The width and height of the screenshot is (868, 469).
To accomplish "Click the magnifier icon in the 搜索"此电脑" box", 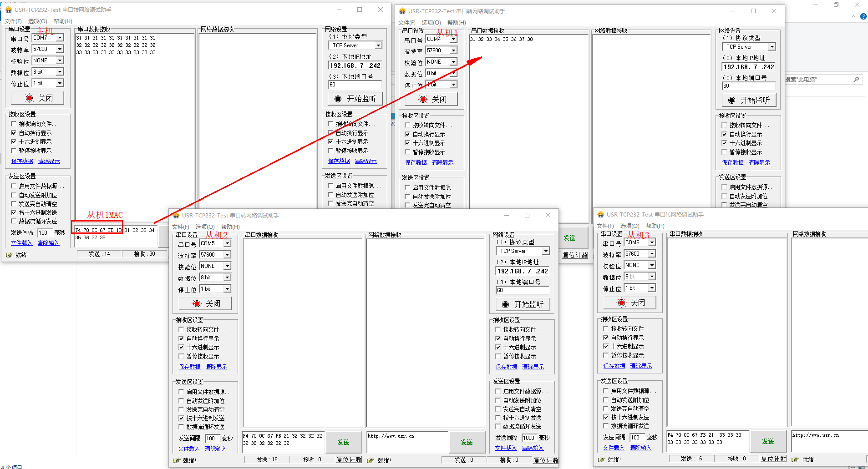I will 856,80.
